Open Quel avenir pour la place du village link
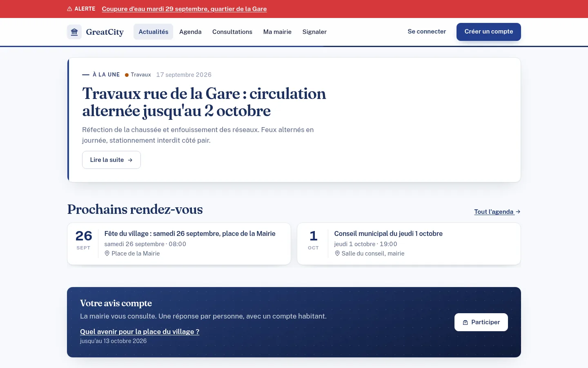This screenshot has height=368, width=588. click(140, 332)
